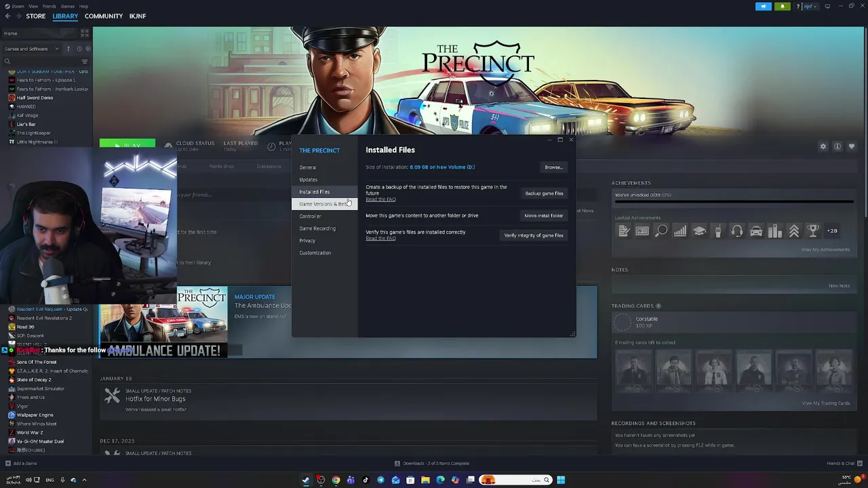Open the Games menu
Viewport: 868px width, 488px height.
[68, 6]
